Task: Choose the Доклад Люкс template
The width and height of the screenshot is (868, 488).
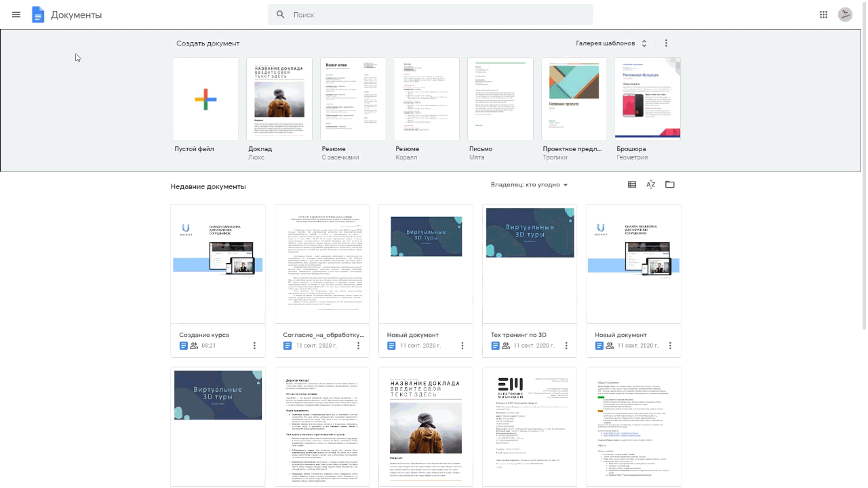Action: (x=279, y=99)
